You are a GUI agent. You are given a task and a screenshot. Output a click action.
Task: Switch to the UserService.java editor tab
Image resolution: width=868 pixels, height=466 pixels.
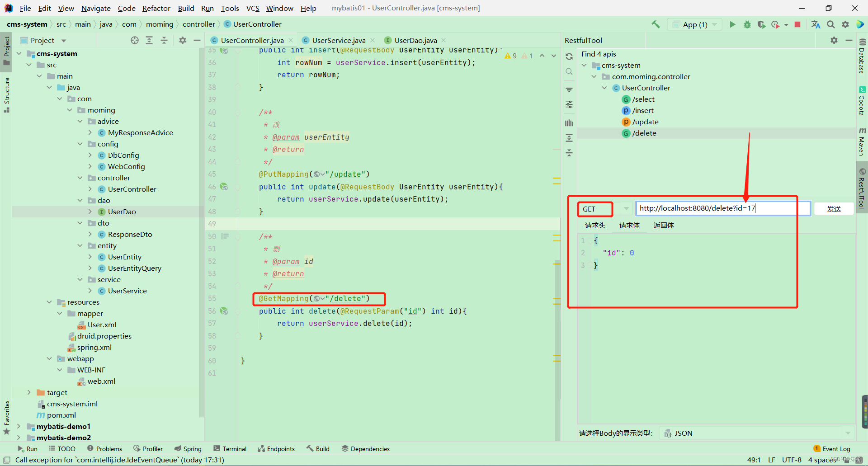coord(338,40)
